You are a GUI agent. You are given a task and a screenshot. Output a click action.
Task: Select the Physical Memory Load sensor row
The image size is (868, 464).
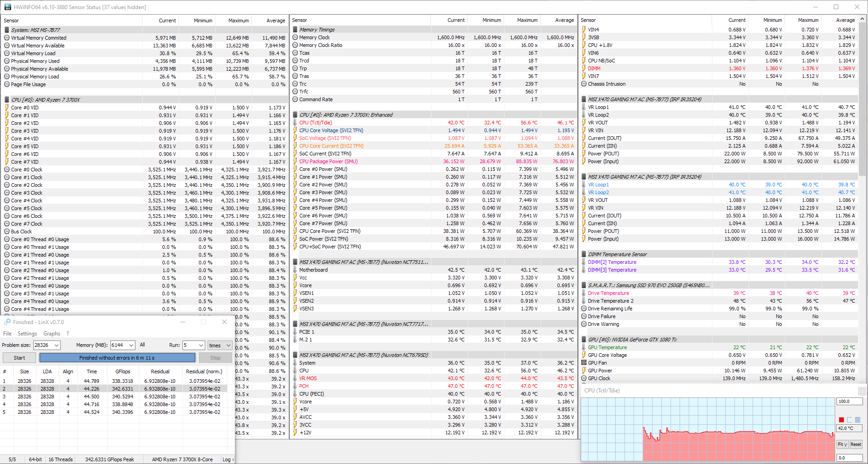click(145, 77)
